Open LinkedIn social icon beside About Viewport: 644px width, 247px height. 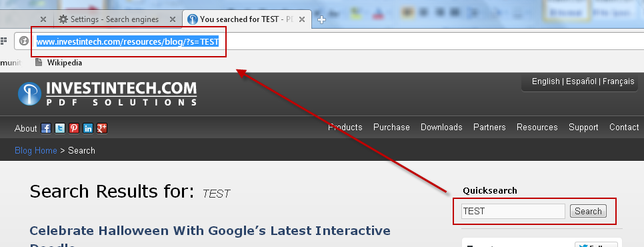88,128
